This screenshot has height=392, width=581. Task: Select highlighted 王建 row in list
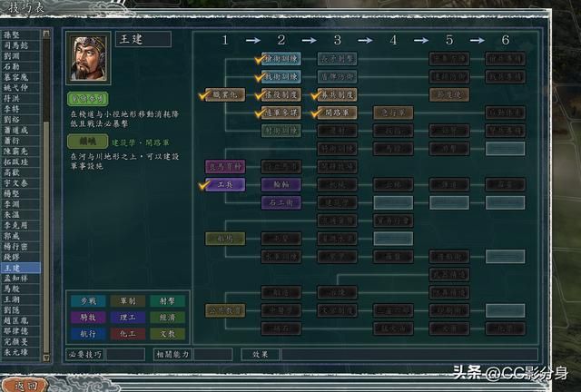(x=20, y=268)
